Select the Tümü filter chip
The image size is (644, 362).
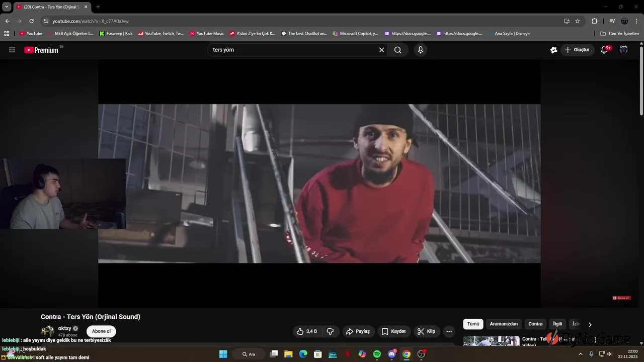(x=473, y=324)
